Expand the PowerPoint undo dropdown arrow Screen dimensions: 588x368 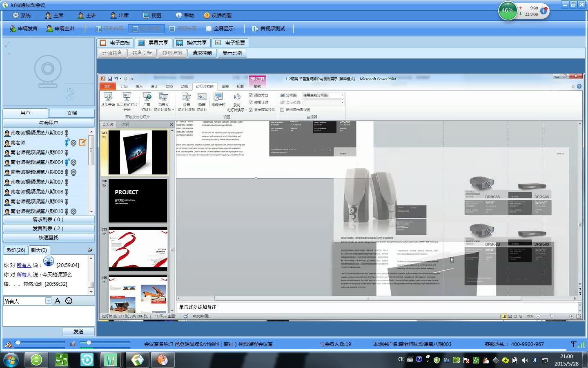[121, 79]
